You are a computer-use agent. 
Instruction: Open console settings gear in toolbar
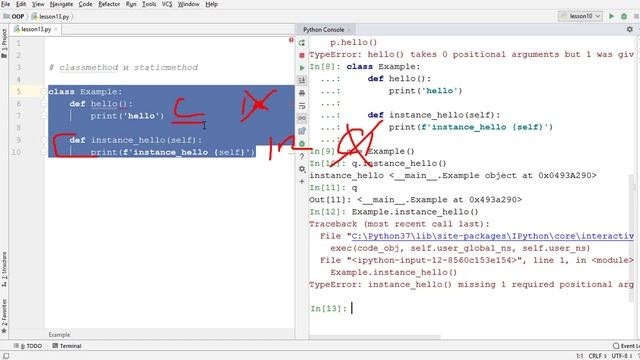tap(302, 169)
